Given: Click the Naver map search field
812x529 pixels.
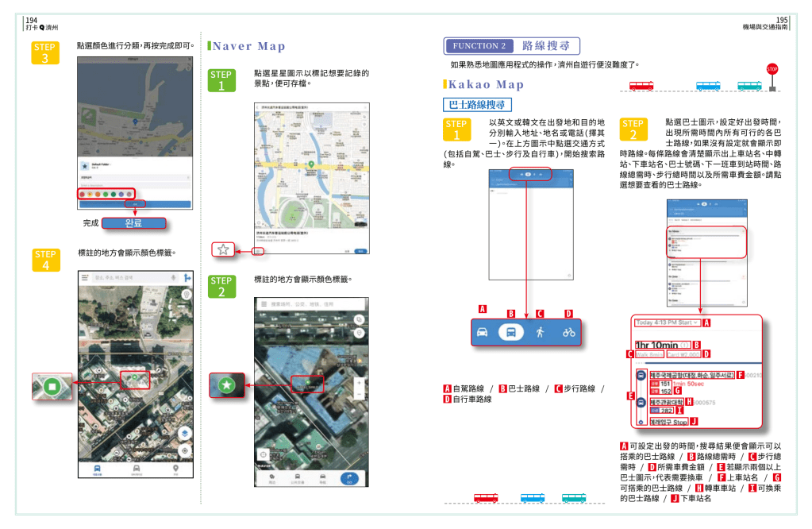Looking at the screenshot, I should click(x=310, y=304).
